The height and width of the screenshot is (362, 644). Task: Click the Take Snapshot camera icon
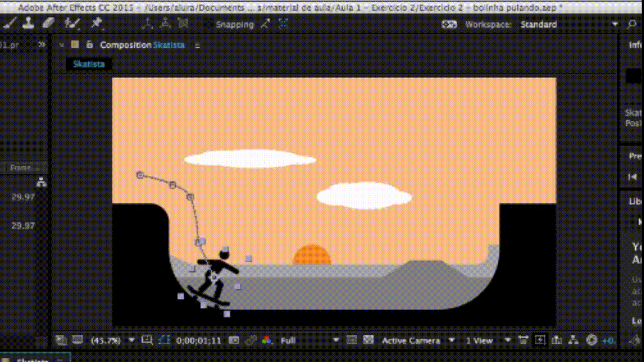234,340
